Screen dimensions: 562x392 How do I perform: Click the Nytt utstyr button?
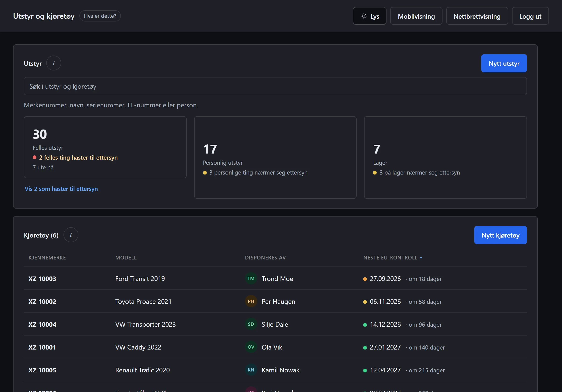pos(504,63)
